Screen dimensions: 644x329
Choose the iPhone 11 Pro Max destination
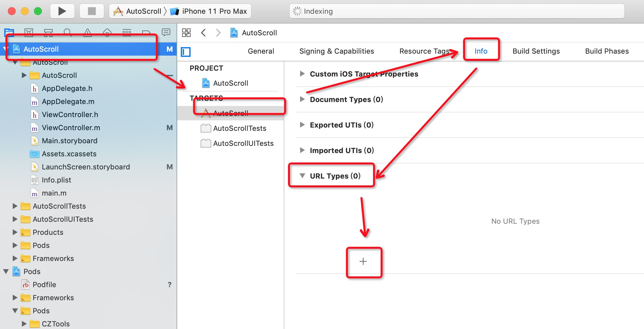209,11
